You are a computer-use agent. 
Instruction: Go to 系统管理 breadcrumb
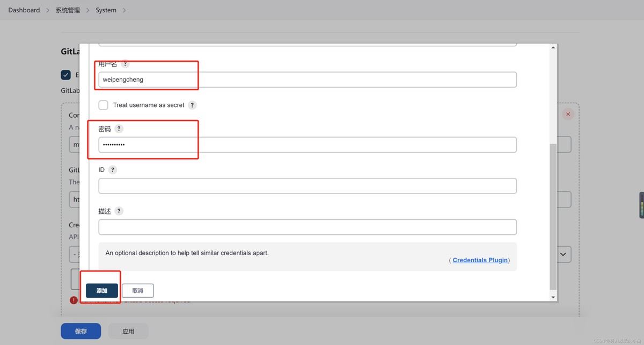point(68,10)
